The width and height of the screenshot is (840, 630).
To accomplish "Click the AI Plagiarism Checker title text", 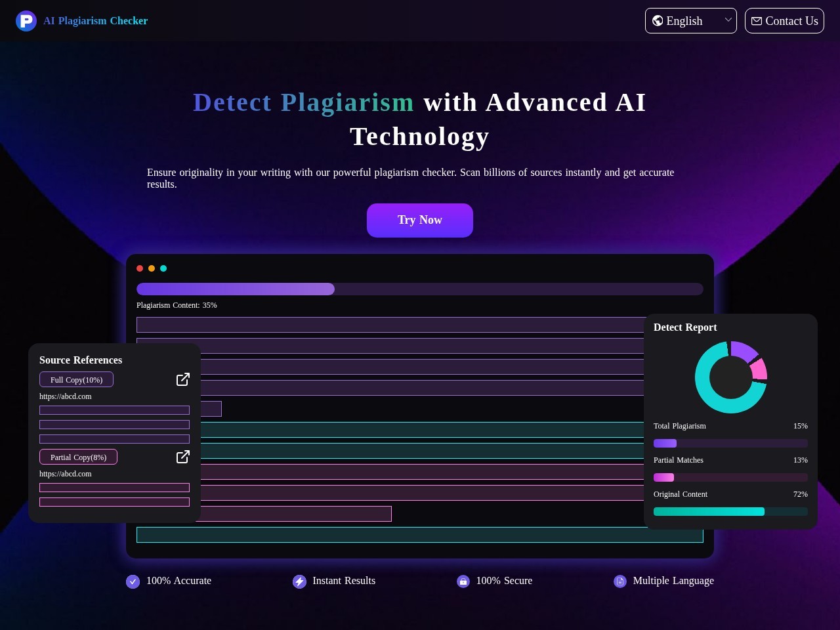I will 96,21.
